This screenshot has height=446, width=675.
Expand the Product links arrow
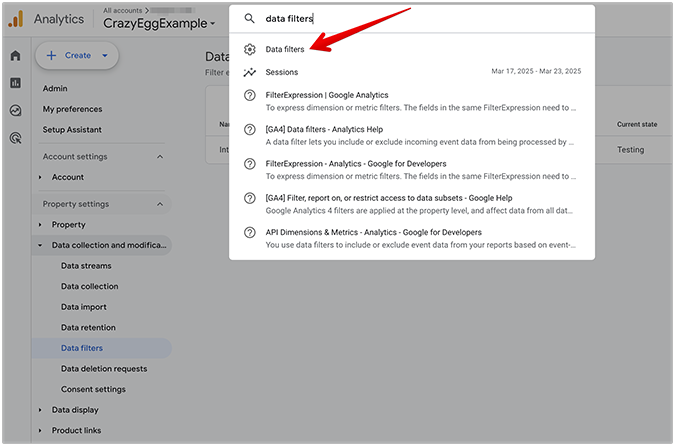[x=40, y=431]
